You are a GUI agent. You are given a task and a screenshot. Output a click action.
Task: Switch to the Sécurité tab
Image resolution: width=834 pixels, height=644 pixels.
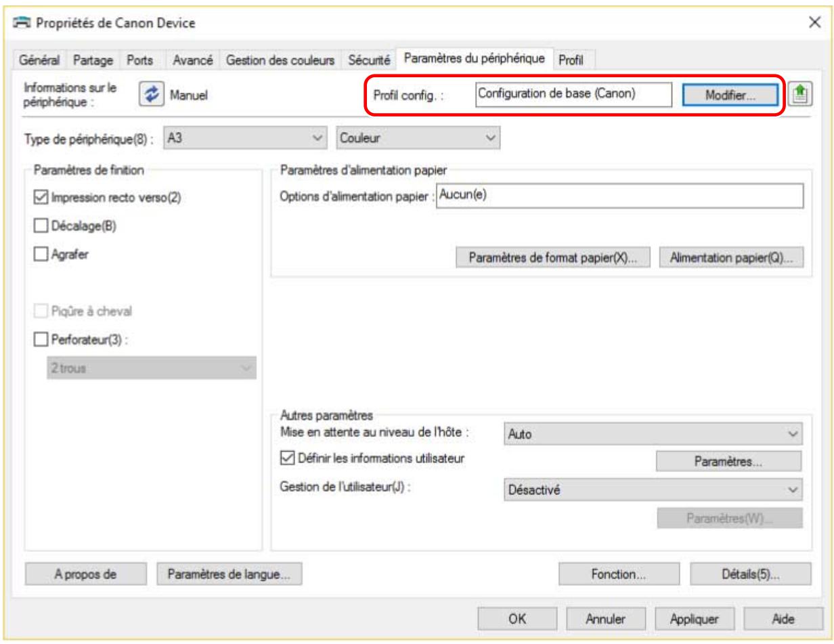[370, 60]
